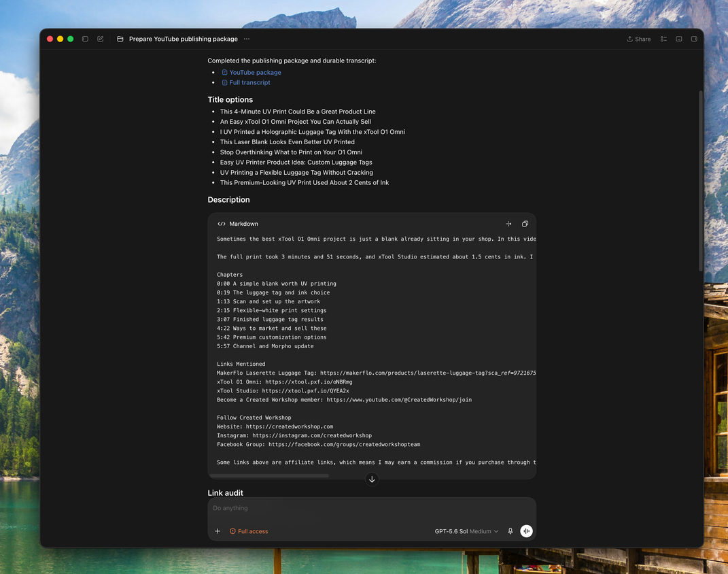This screenshot has height=574, width=728.
Task: Click 'This Premium-Looking UV Print Used About 2 Cents of Ink'
Action: click(305, 183)
